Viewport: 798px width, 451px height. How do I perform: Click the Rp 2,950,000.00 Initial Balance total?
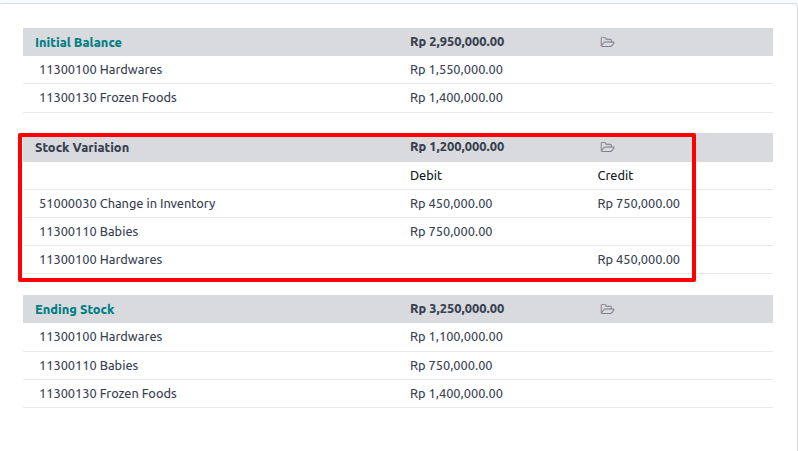click(457, 42)
